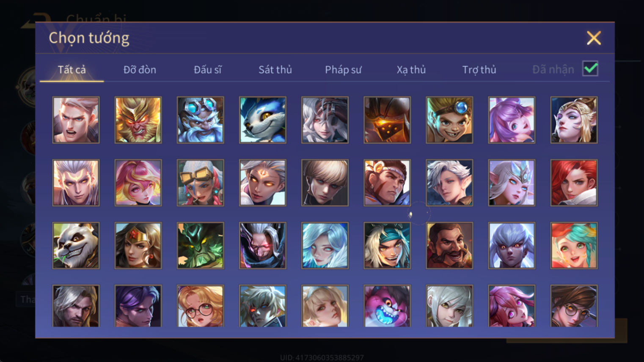The width and height of the screenshot is (644, 362).
Task: Select the Tất cả tab
Action: click(x=72, y=70)
